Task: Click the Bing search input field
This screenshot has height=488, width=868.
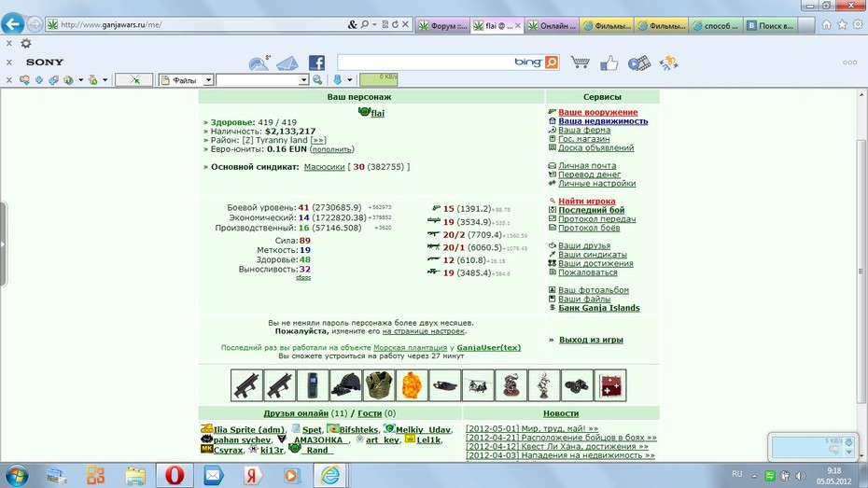Action: coord(426,63)
